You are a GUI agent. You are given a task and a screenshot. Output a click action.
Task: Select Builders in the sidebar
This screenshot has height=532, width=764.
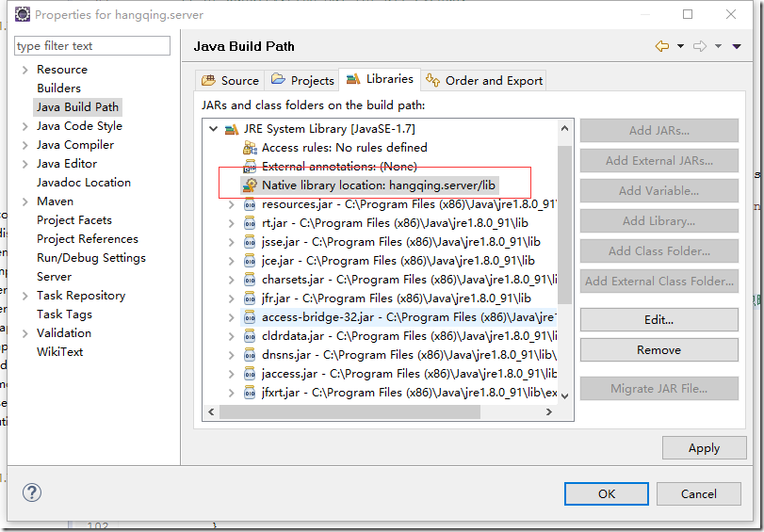pyautogui.click(x=59, y=89)
